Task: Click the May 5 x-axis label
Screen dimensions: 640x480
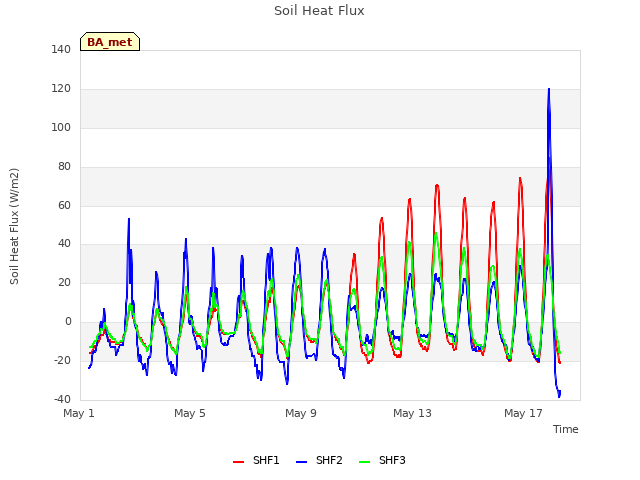Action: (190, 413)
